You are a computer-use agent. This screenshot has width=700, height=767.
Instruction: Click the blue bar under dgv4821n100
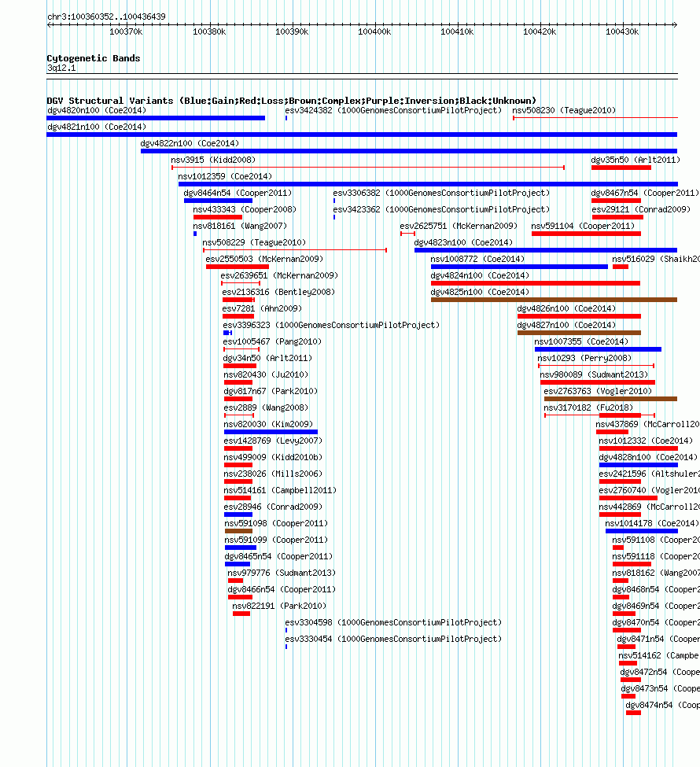(x=362, y=135)
